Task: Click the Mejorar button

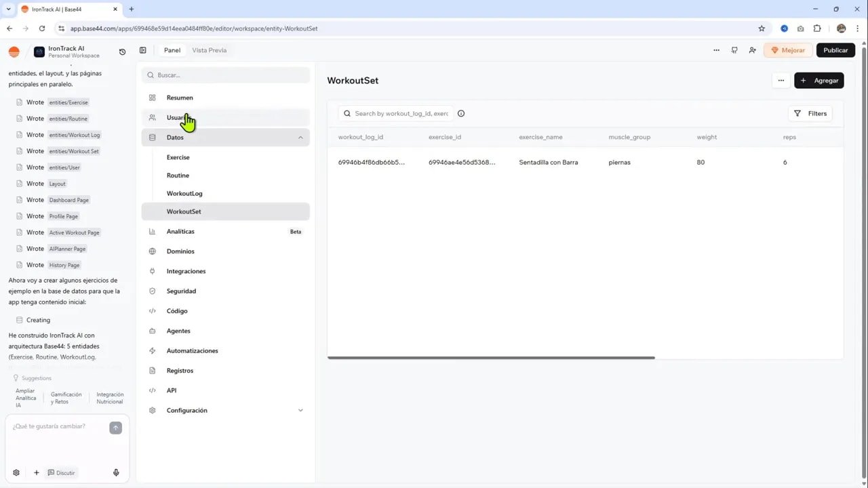Action: pyautogui.click(x=788, y=49)
